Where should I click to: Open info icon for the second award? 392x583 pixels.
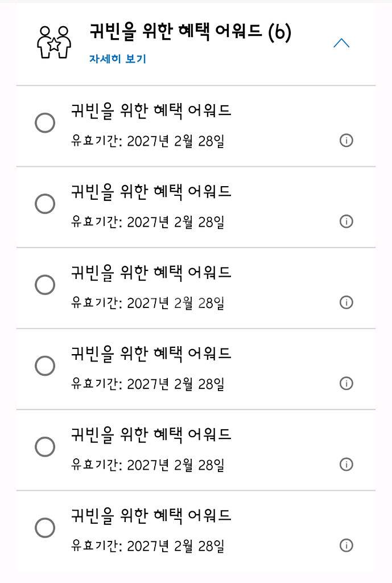pyautogui.click(x=346, y=221)
